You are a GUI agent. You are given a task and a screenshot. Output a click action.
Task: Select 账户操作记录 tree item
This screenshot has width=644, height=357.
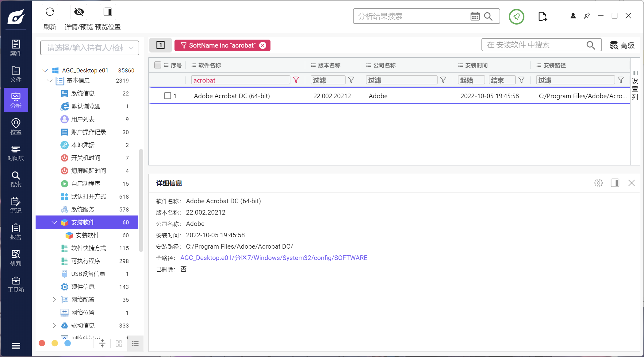pyautogui.click(x=87, y=132)
